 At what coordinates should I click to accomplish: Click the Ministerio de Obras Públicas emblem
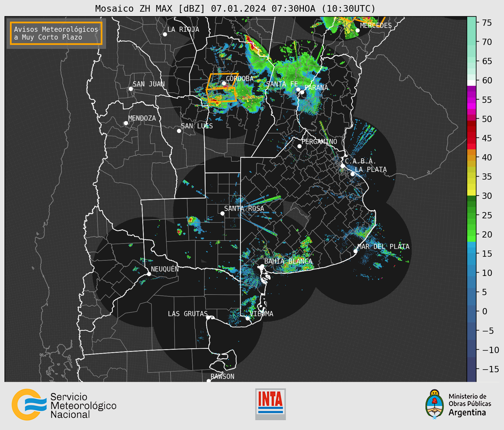click(435, 404)
